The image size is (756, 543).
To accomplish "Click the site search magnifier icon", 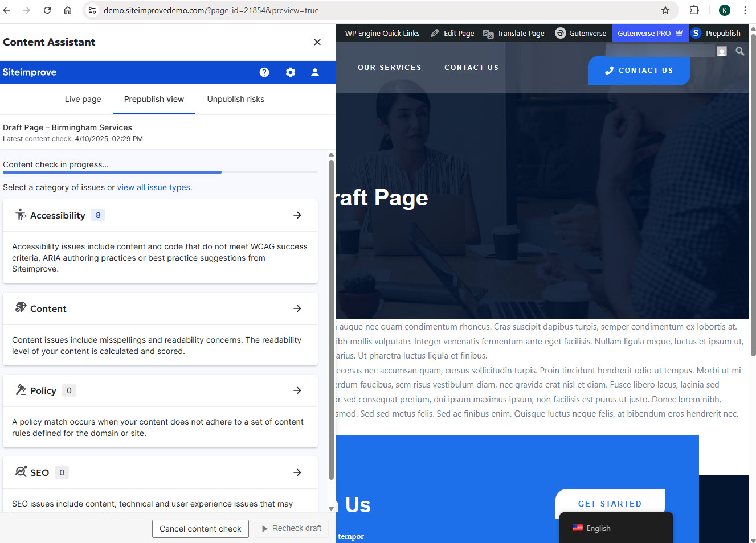I will (739, 51).
